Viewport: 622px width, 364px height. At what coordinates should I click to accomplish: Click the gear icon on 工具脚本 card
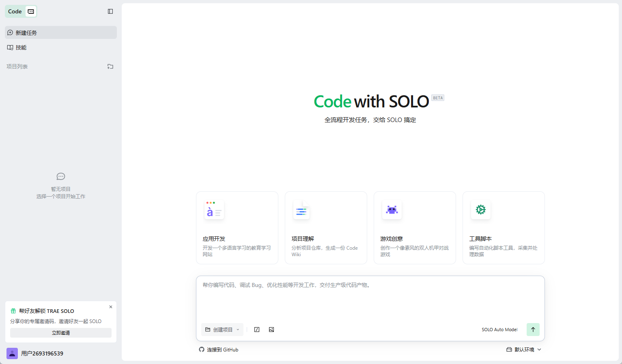pyautogui.click(x=480, y=210)
